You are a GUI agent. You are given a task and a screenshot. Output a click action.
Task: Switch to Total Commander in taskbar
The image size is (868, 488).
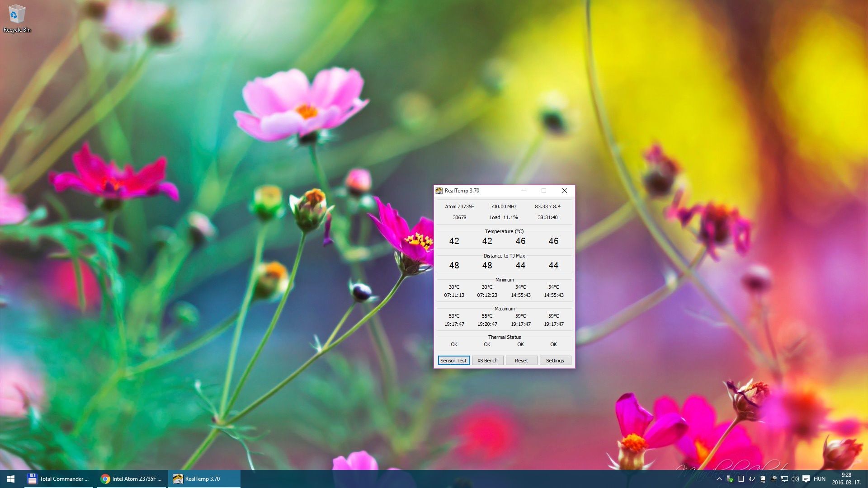58,479
